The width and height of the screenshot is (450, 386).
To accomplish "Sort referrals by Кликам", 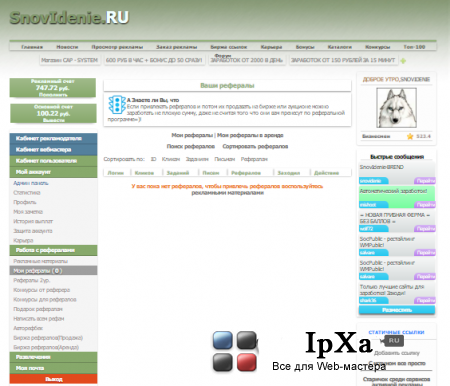I will click(x=171, y=159).
